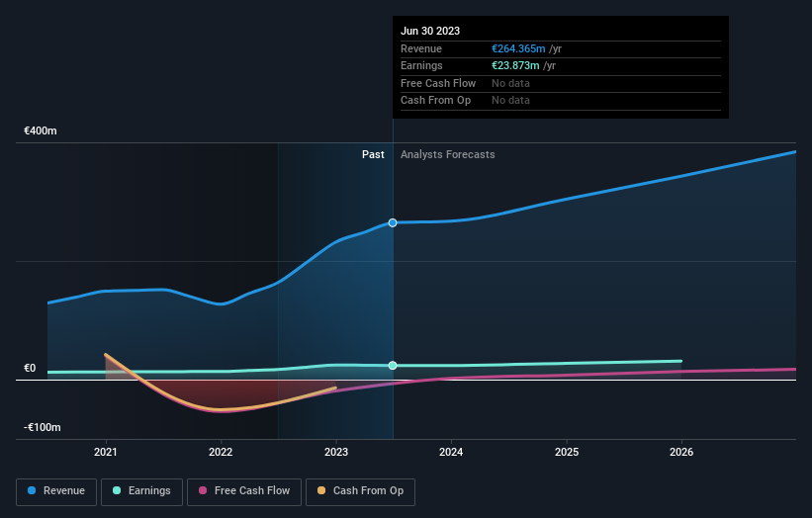Click the -€100m y-axis label
This screenshot has height=518, width=812.
43,427
